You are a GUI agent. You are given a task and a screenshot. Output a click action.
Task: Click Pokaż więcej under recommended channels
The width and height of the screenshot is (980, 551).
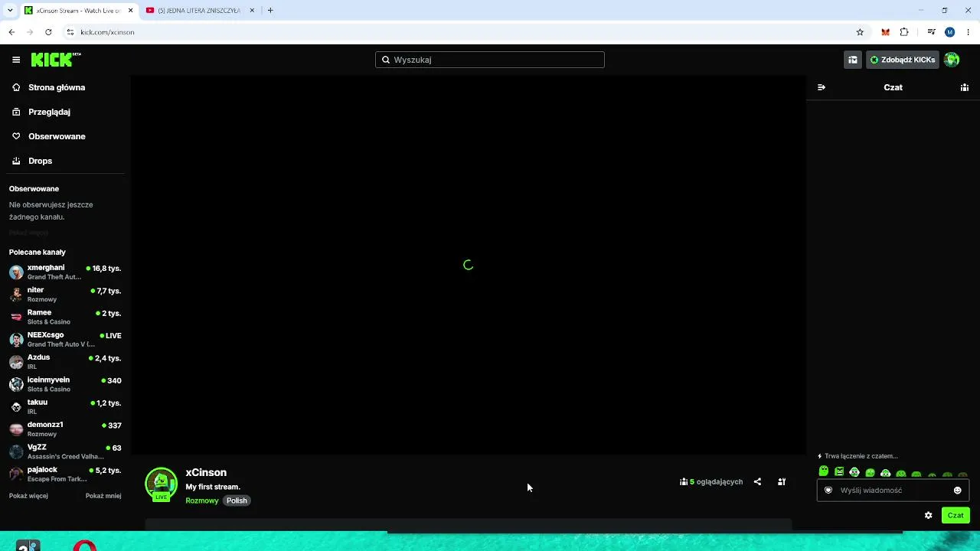(x=28, y=496)
